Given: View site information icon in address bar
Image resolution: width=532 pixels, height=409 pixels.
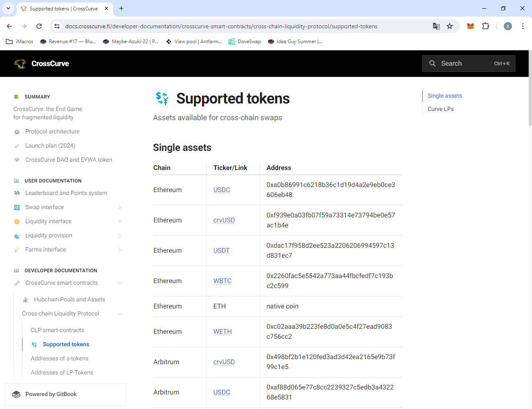Looking at the screenshot, I should coord(57,26).
